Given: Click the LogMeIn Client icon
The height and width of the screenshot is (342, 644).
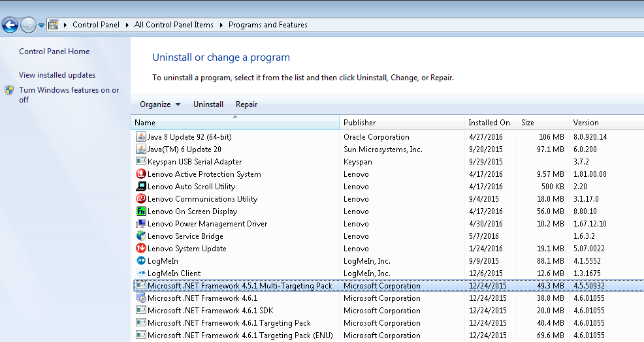Looking at the screenshot, I should coord(141,273).
